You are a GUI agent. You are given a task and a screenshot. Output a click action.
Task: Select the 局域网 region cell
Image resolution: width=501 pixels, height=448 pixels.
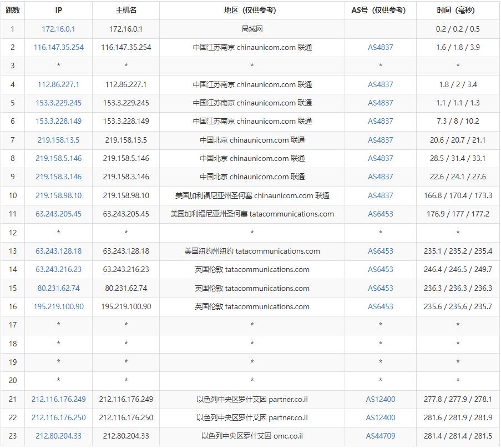(x=252, y=29)
